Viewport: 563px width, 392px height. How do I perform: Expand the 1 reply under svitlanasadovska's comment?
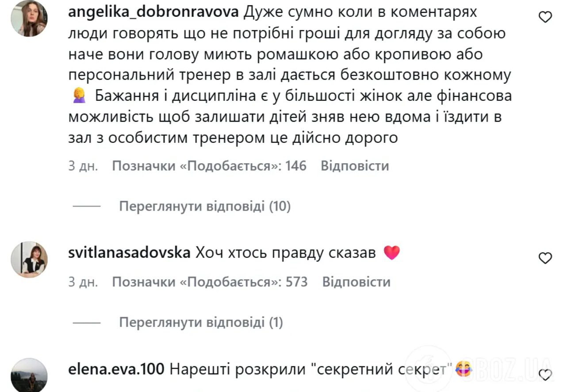point(201,323)
